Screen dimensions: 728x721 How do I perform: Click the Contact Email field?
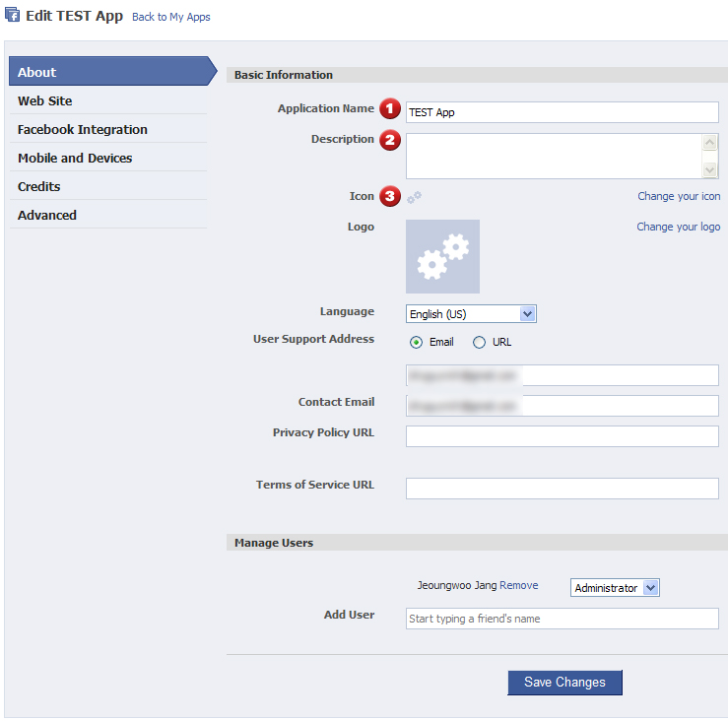click(x=563, y=406)
